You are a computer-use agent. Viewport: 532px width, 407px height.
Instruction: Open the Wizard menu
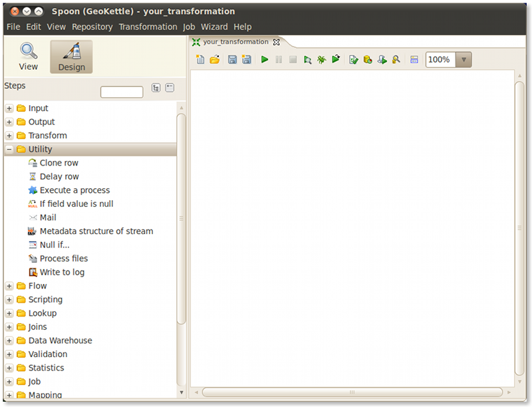214,27
